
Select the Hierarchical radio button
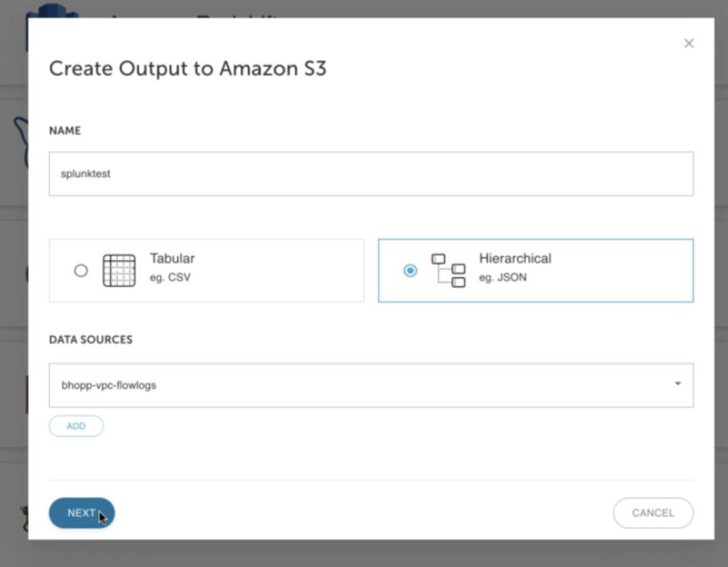tap(410, 270)
